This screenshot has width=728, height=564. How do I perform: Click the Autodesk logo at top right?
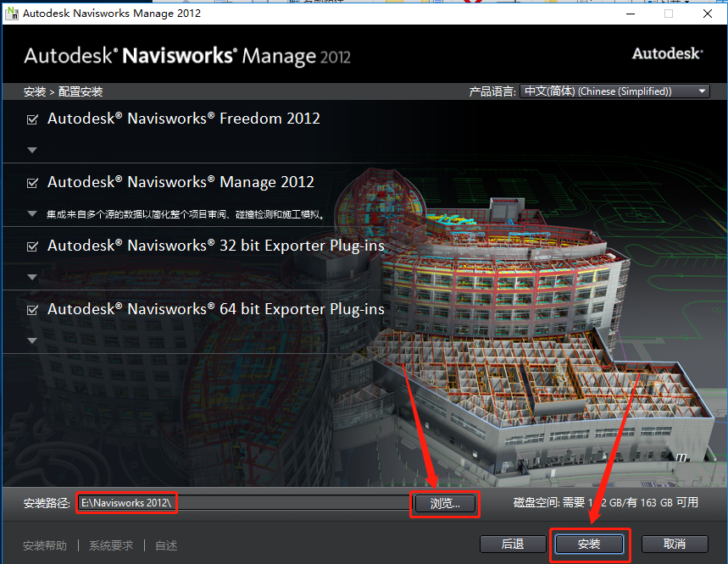pos(668,54)
